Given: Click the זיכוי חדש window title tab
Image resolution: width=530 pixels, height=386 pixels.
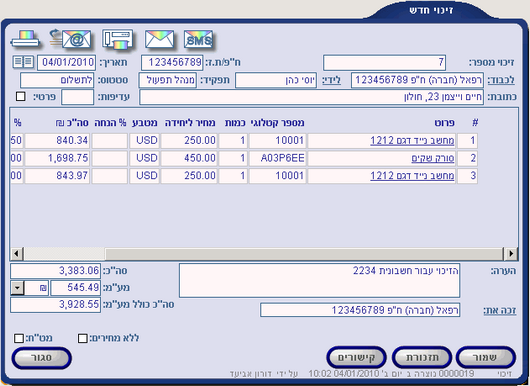Looking at the screenshot, I should click(x=431, y=10).
